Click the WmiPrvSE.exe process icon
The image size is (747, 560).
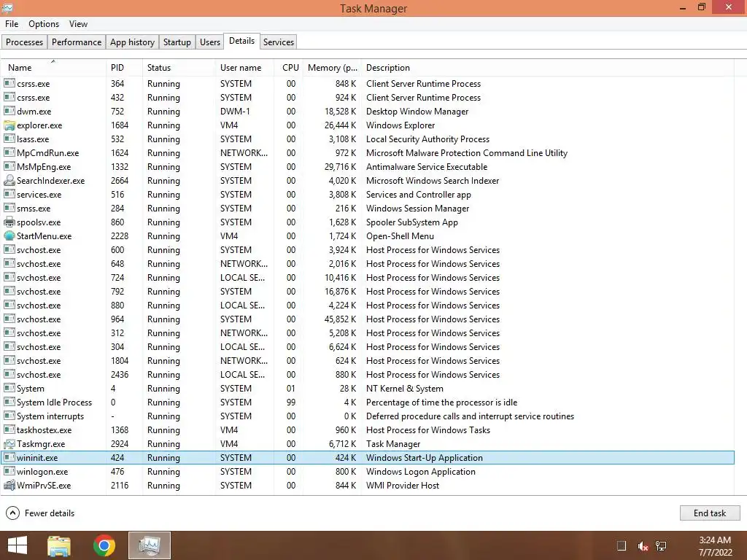tap(9, 485)
